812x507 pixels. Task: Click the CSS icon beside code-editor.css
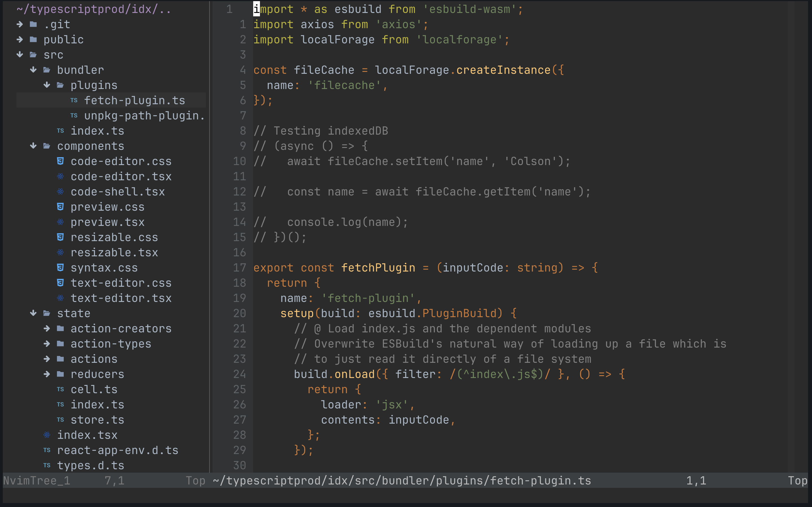60,161
